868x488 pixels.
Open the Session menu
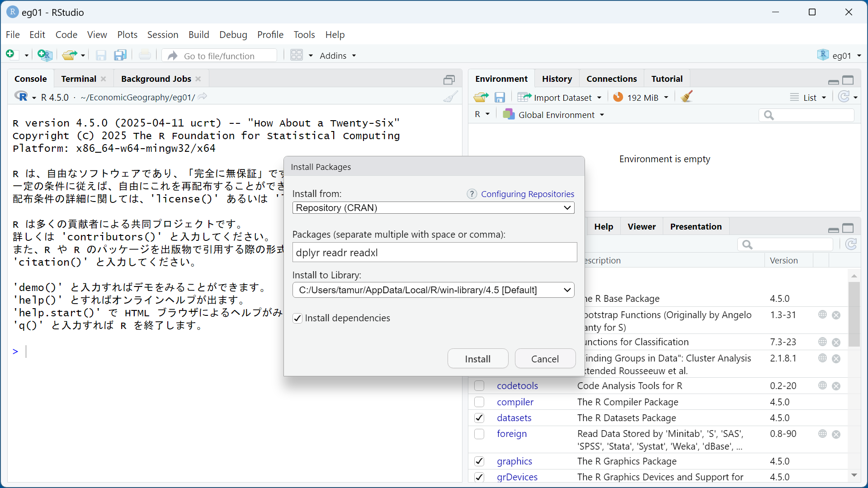[162, 35]
